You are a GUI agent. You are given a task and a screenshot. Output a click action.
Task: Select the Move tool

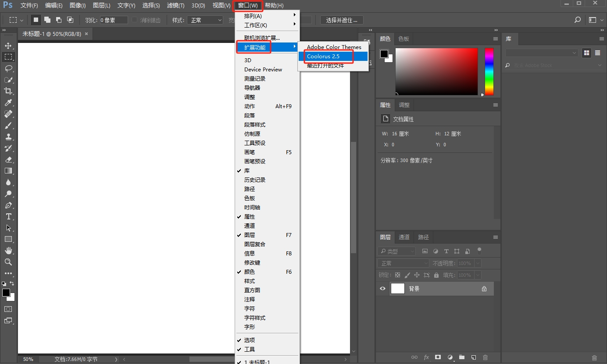click(8, 45)
